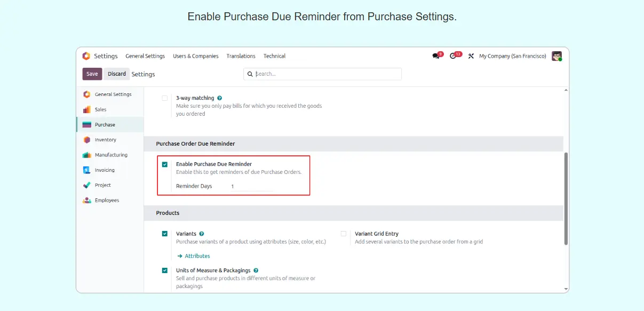Open Manufacturing settings in the sidebar
Screen dimensions: 644x311
tap(111, 155)
